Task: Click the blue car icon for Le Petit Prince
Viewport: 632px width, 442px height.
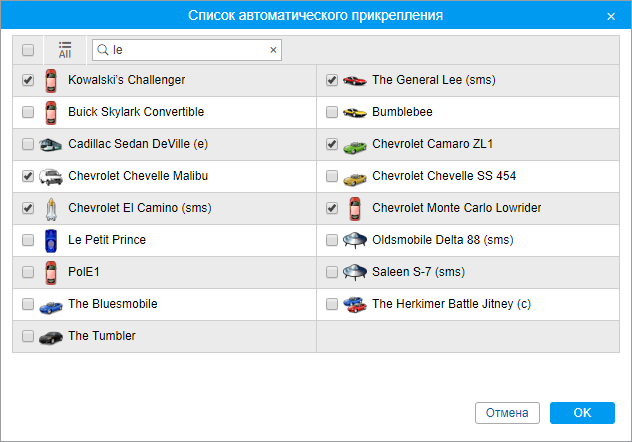Action: click(51, 240)
